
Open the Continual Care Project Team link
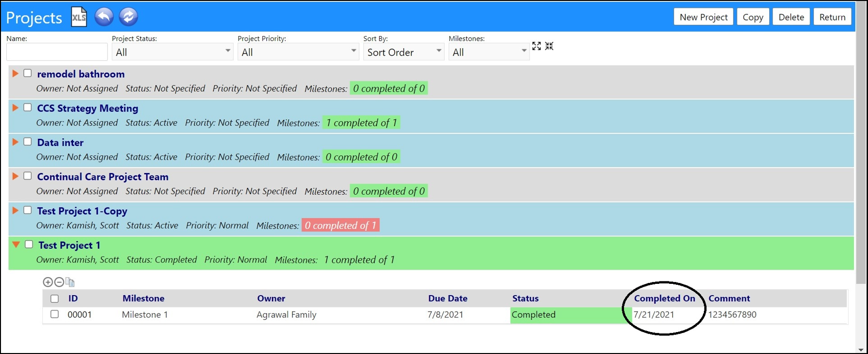click(x=103, y=177)
